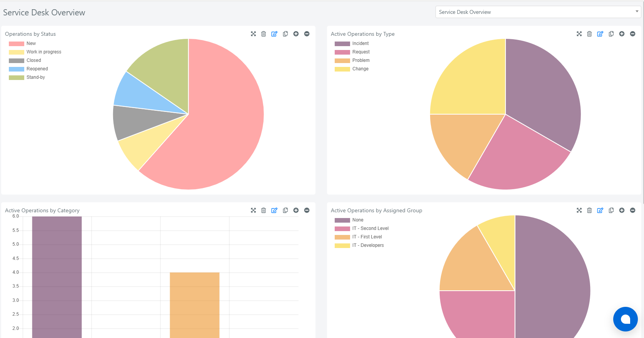Viewport: 644px width, 338px height.
Task: Edit the Operations by Status widget
Action: 274,34
